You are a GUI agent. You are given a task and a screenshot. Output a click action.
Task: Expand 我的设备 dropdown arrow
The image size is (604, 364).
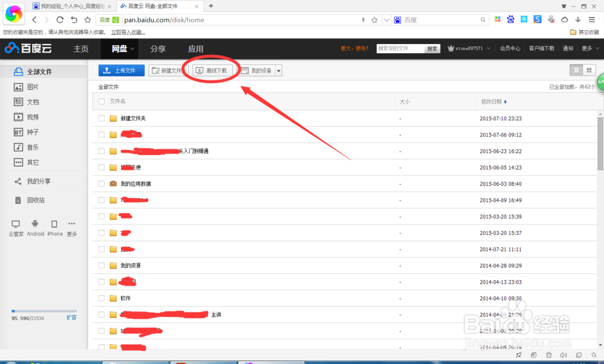pos(279,71)
